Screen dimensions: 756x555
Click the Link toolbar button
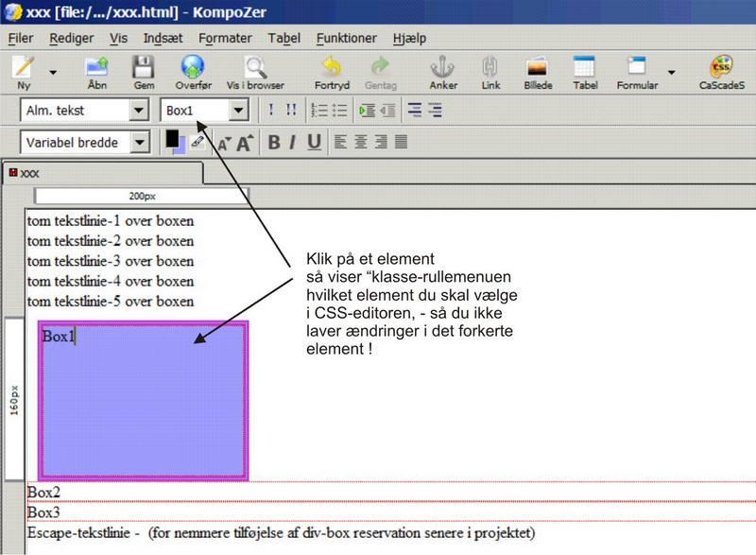point(490,69)
